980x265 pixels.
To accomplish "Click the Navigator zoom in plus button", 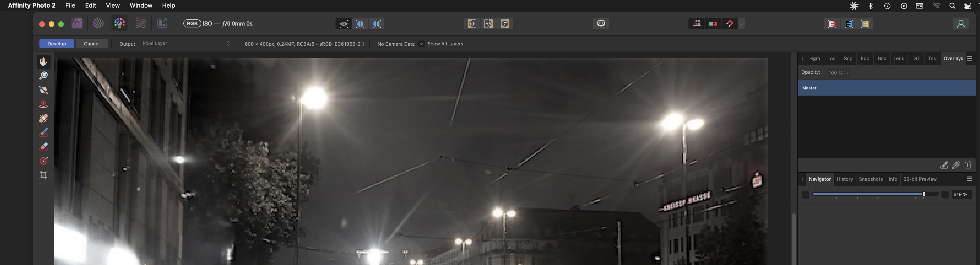I will click(945, 194).
